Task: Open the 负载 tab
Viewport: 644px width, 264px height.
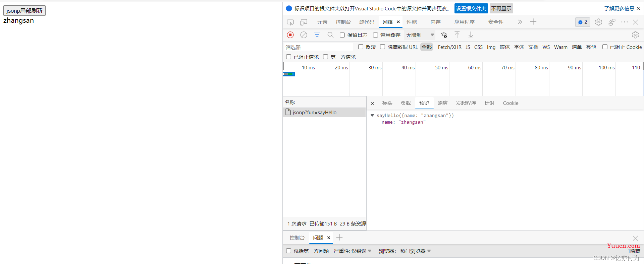Action: 406,103
